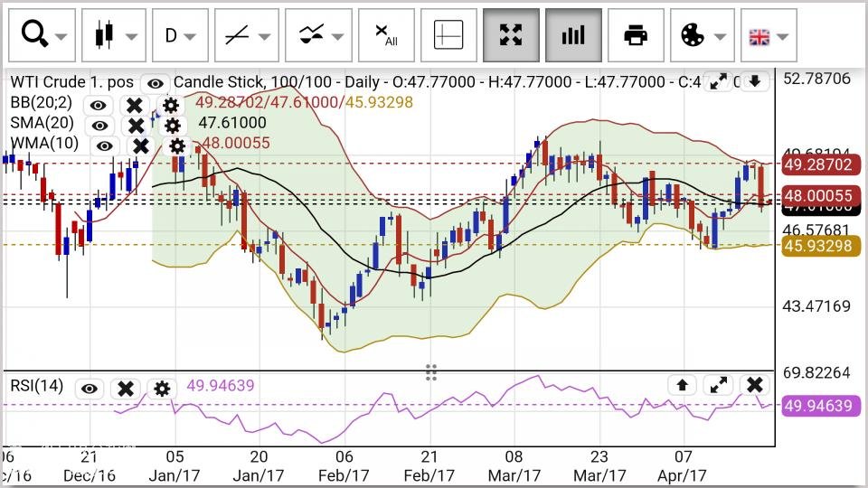Toggle the crosshair cursor tool

click(x=448, y=36)
